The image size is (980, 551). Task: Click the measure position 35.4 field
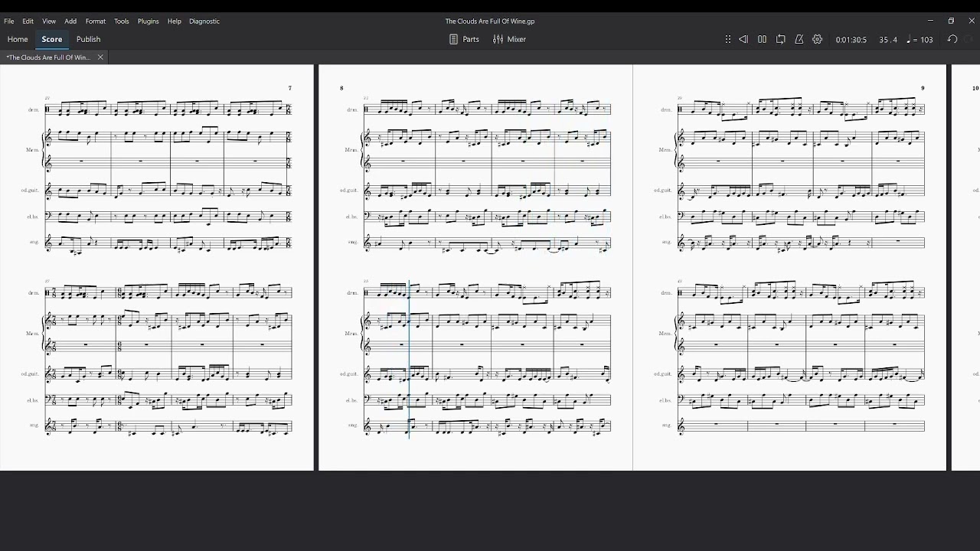point(888,40)
